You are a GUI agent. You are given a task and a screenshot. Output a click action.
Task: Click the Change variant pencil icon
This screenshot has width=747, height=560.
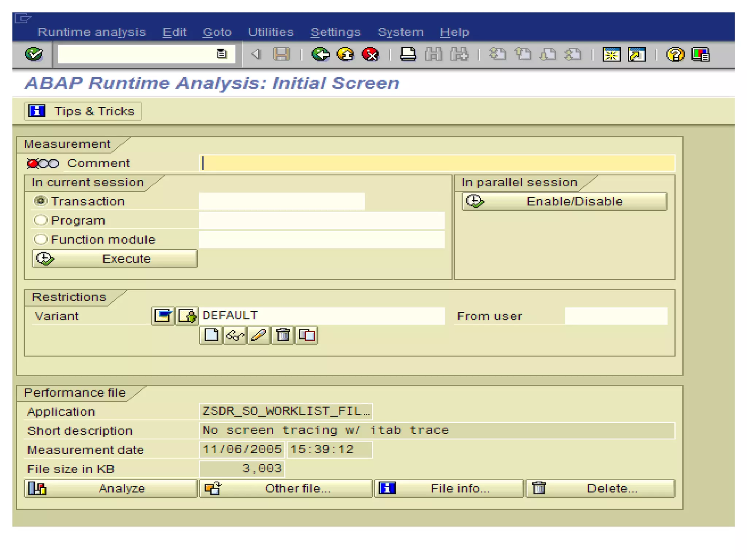point(259,335)
